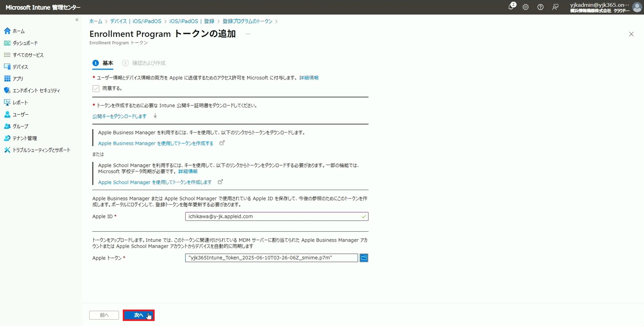Click the 前へ button

point(104,315)
